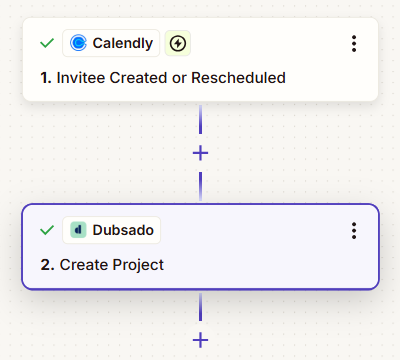Click the Calendly logo icon
The image size is (400, 360).
[78, 43]
